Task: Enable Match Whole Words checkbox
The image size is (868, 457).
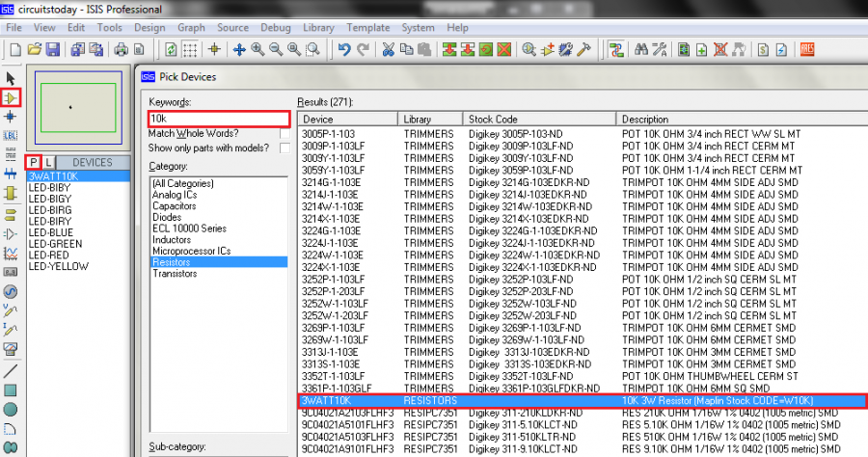Action: point(285,133)
